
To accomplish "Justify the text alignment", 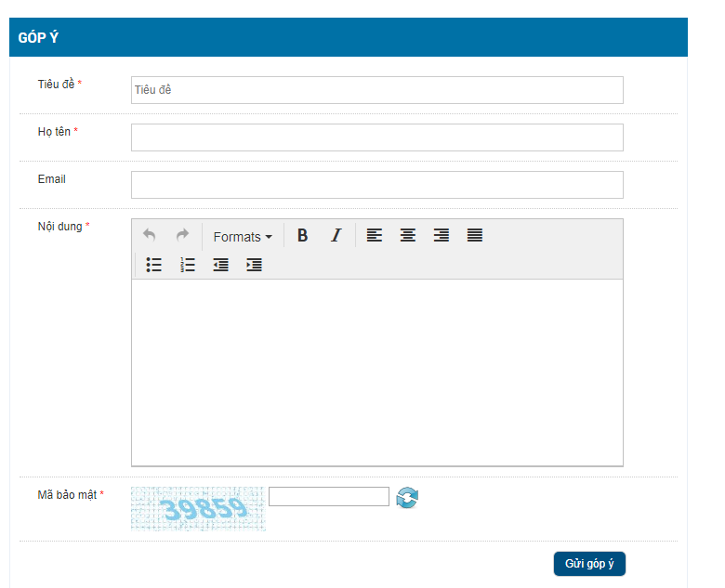I will [x=475, y=236].
